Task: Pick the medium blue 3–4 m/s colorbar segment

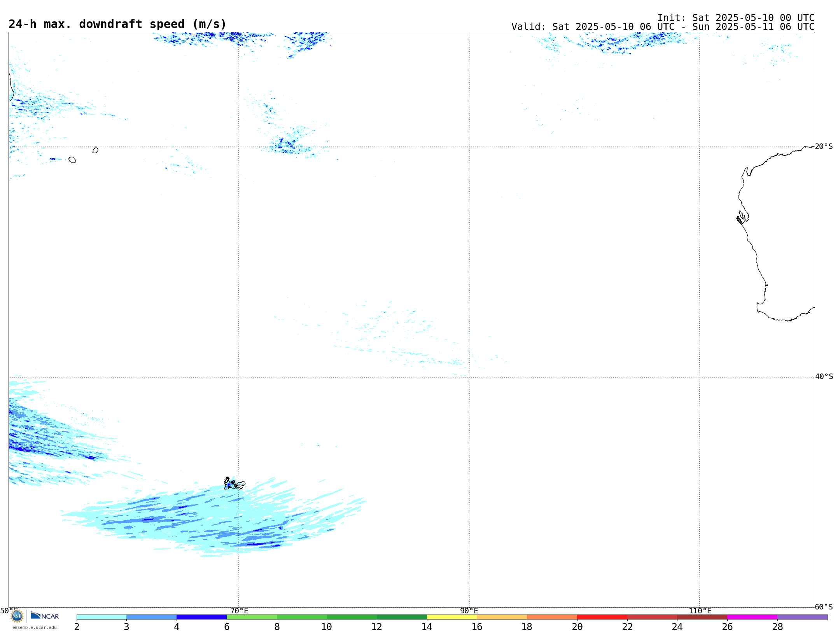Action: pyautogui.click(x=152, y=617)
